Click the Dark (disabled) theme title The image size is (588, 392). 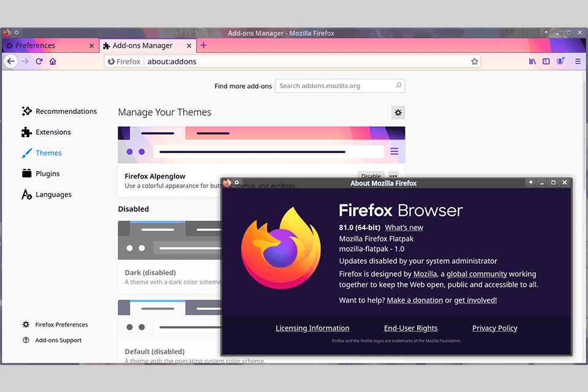pyautogui.click(x=151, y=273)
